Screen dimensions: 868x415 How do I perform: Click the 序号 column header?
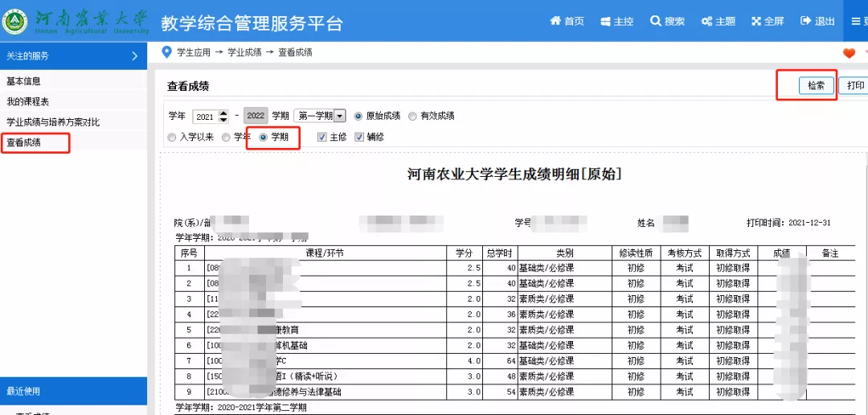pyautogui.click(x=189, y=253)
